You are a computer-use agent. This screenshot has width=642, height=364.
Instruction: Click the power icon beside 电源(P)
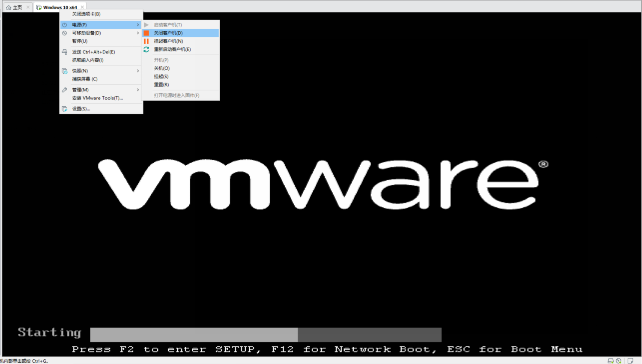click(x=65, y=25)
